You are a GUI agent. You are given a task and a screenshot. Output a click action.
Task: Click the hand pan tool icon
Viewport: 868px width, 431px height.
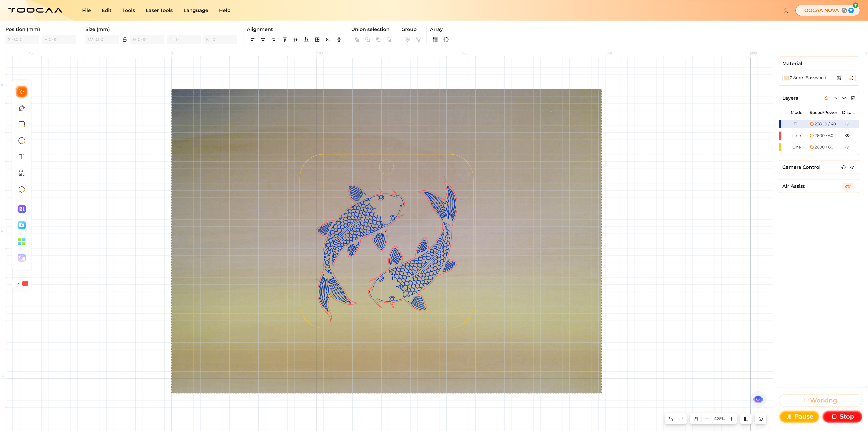click(696, 419)
